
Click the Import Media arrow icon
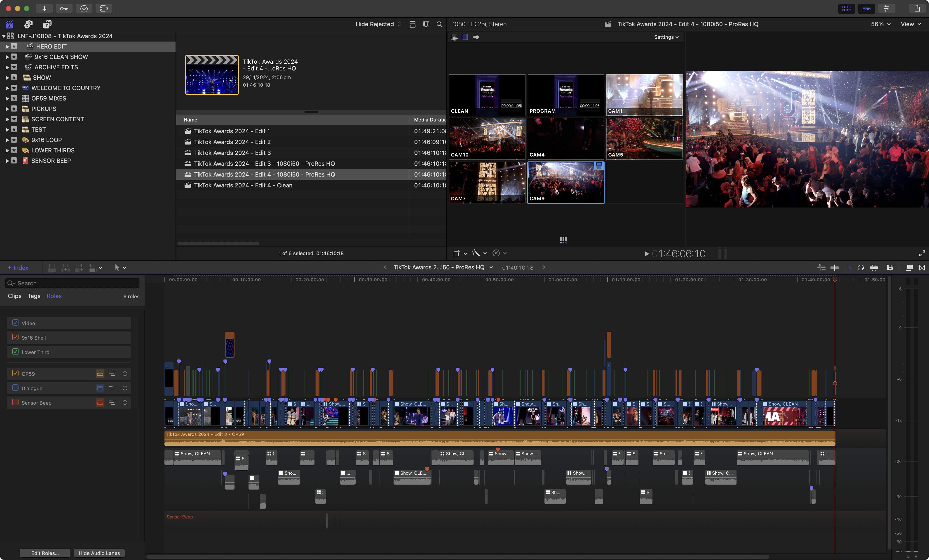pyautogui.click(x=44, y=8)
